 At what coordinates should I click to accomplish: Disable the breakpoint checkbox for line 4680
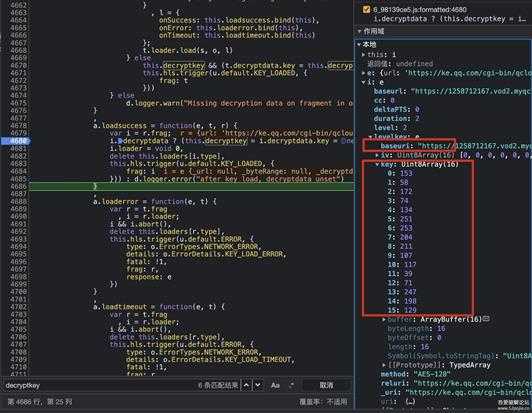pyautogui.click(x=366, y=10)
